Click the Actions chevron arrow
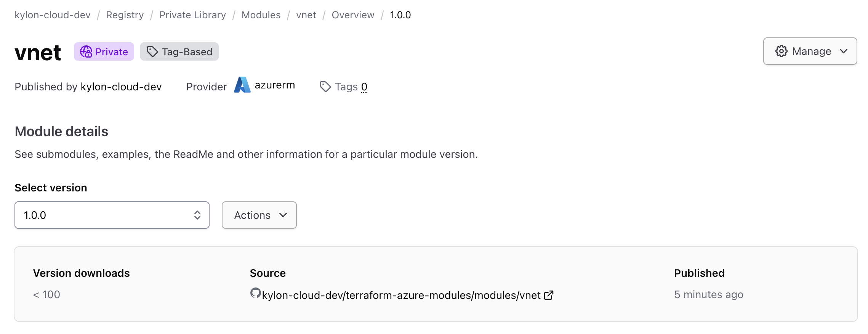 pyautogui.click(x=283, y=215)
